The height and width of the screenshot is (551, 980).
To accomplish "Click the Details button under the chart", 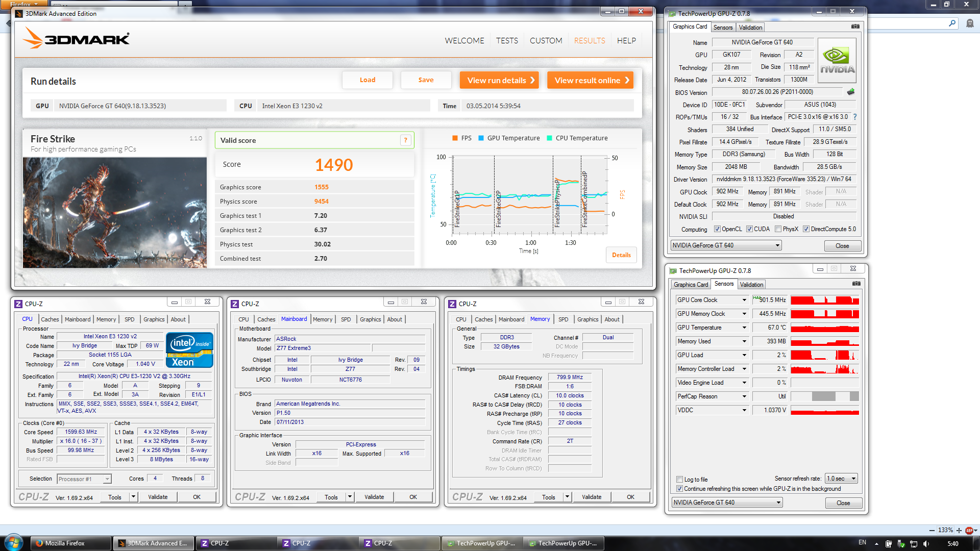I will pos(621,255).
